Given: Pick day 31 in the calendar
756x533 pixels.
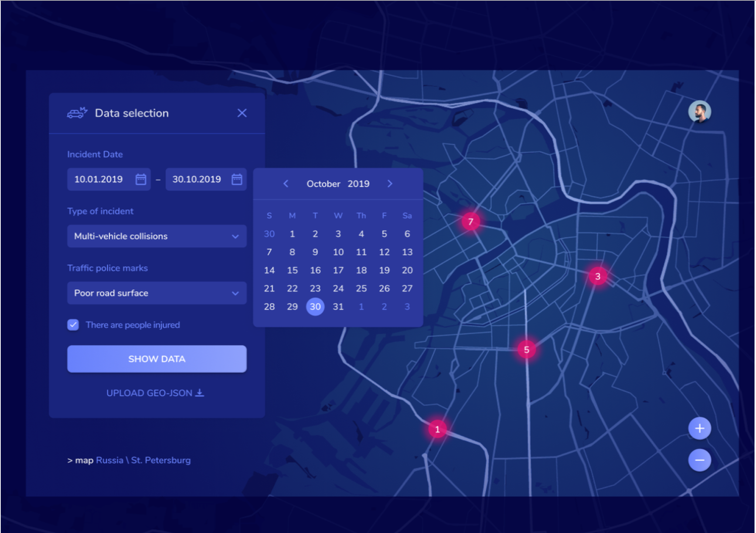Looking at the screenshot, I should (338, 307).
